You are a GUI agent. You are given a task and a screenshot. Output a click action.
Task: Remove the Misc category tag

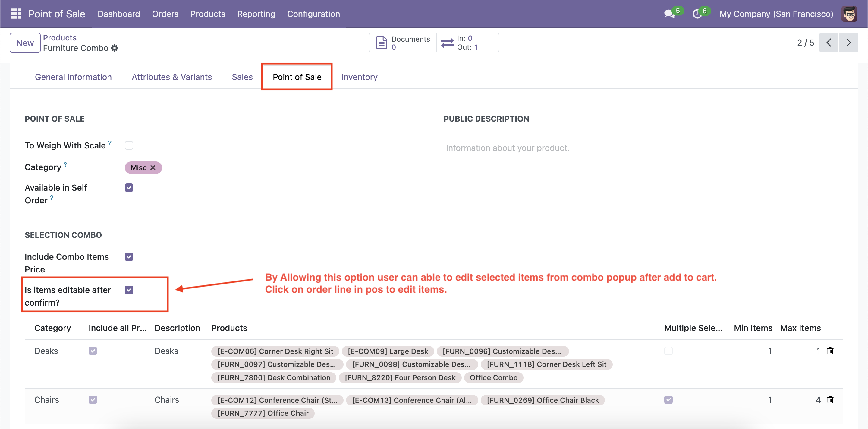(153, 168)
